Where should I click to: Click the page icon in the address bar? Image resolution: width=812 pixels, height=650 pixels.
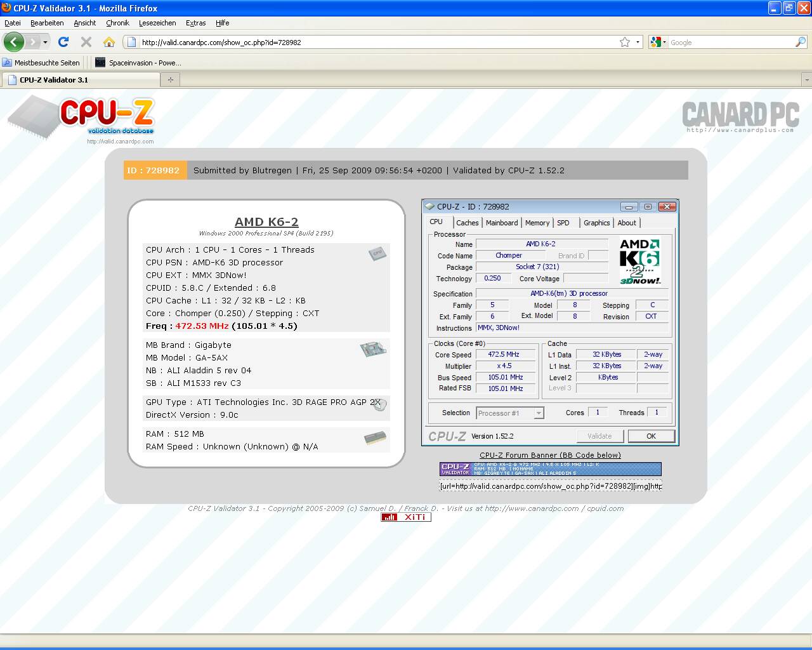131,42
